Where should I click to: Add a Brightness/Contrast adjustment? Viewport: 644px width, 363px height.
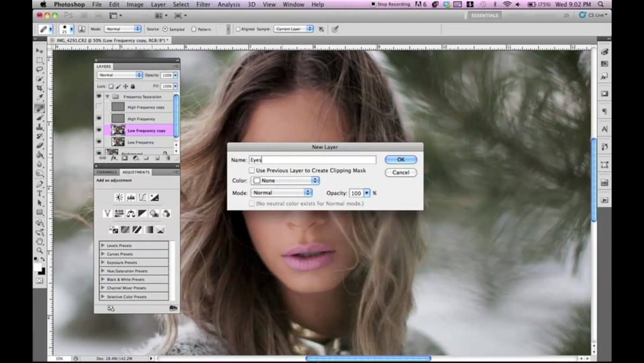point(119,198)
